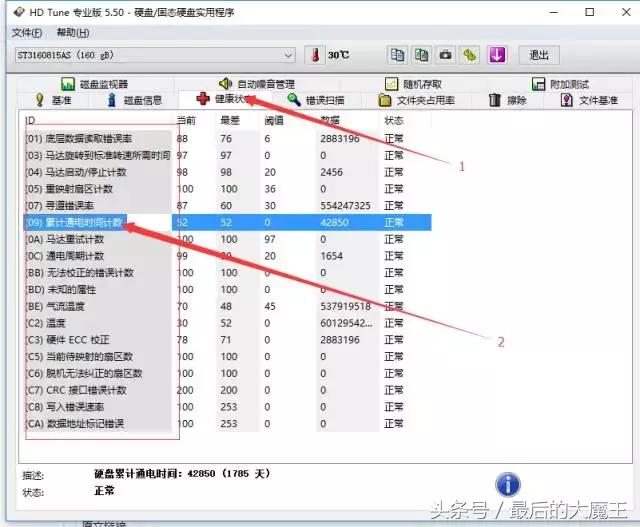Click the copy text to clipboard icon
The height and width of the screenshot is (527, 640).
(397, 55)
